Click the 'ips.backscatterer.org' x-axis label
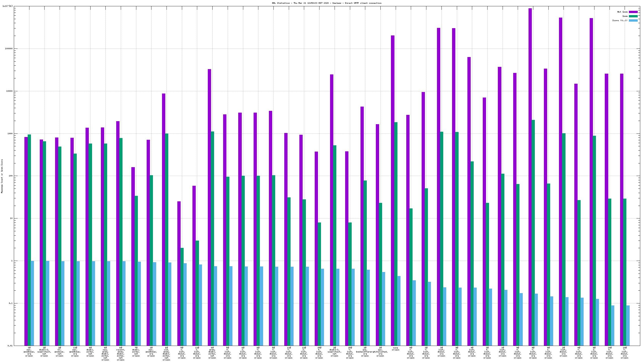Viewport: 644px width, 362px height. click(x=365, y=352)
